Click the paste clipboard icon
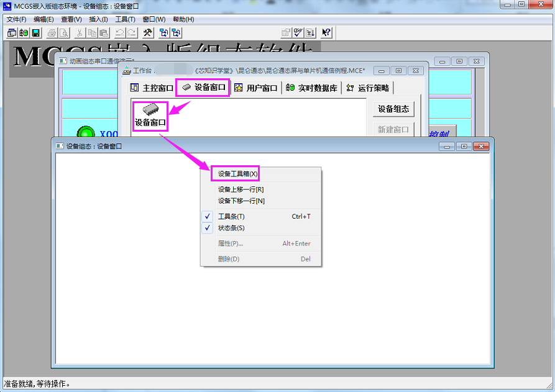 (x=104, y=33)
